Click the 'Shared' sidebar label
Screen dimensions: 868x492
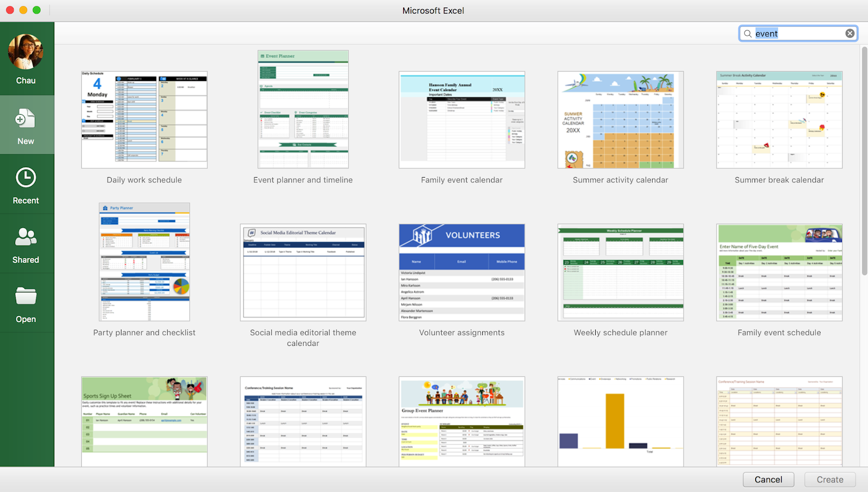pyautogui.click(x=25, y=260)
